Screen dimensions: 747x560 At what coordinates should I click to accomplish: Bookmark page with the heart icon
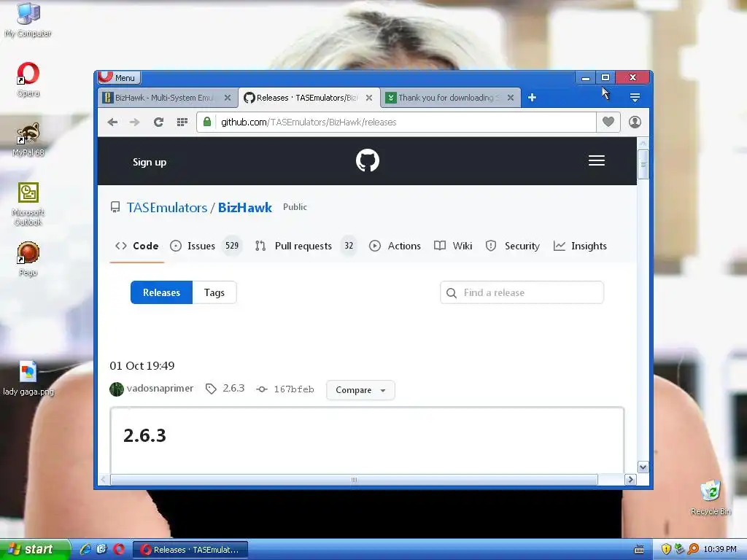point(608,122)
